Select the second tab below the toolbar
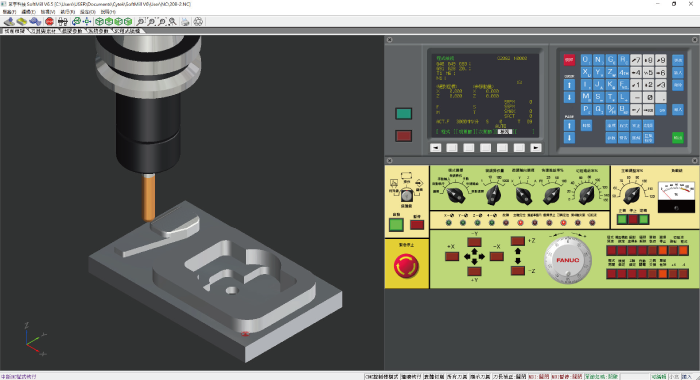700x380 pixels. pyautogui.click(x=43, y=31)
